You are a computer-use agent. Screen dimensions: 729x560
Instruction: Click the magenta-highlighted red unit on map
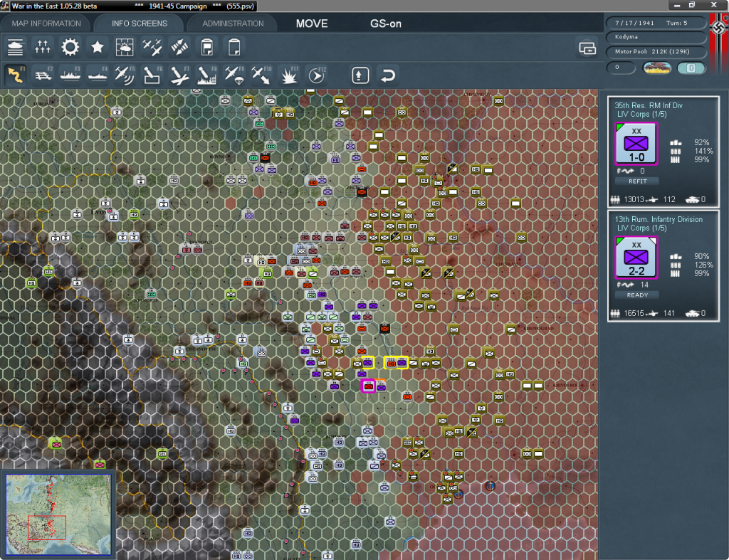(x=369, y=386)
